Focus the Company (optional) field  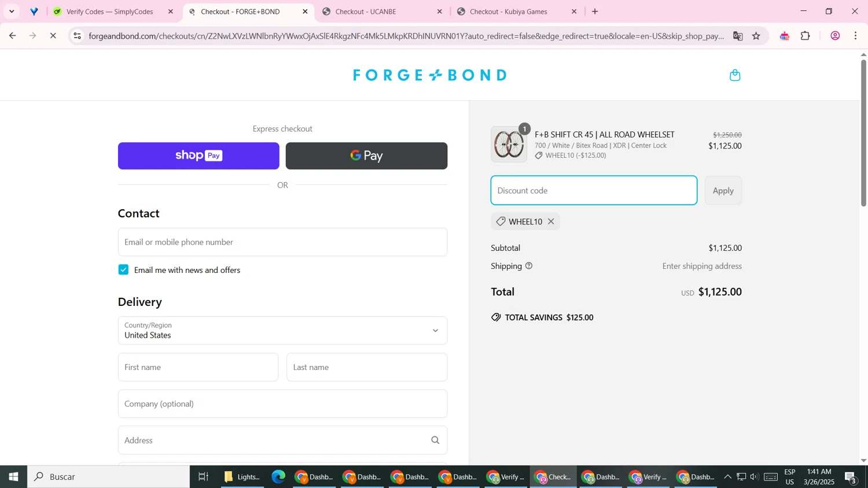[282, 404]
